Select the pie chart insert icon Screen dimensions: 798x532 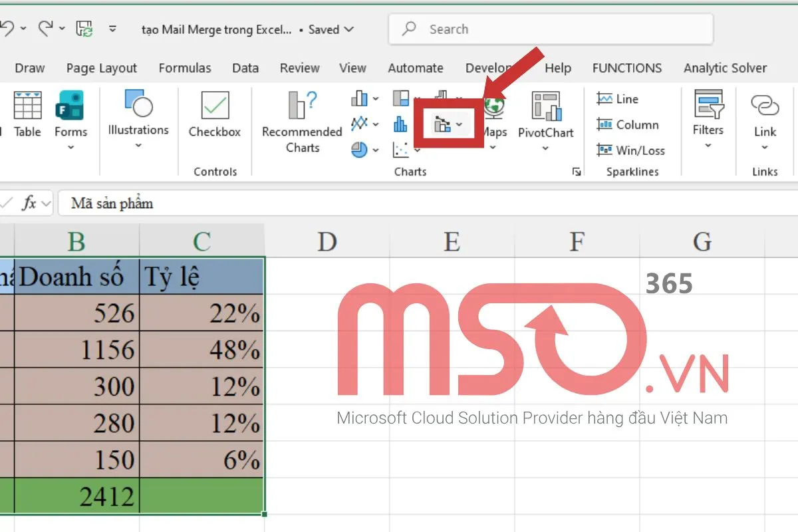(x=359, y=150)
